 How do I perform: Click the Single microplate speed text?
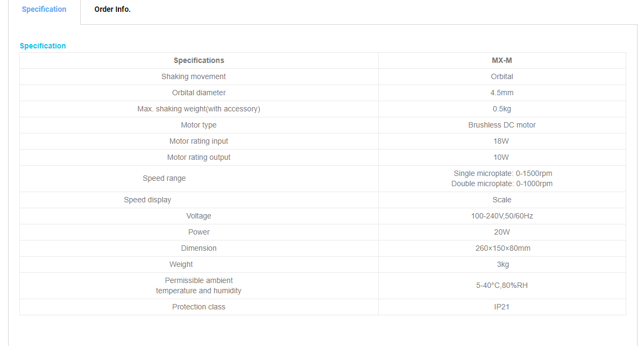503,173
